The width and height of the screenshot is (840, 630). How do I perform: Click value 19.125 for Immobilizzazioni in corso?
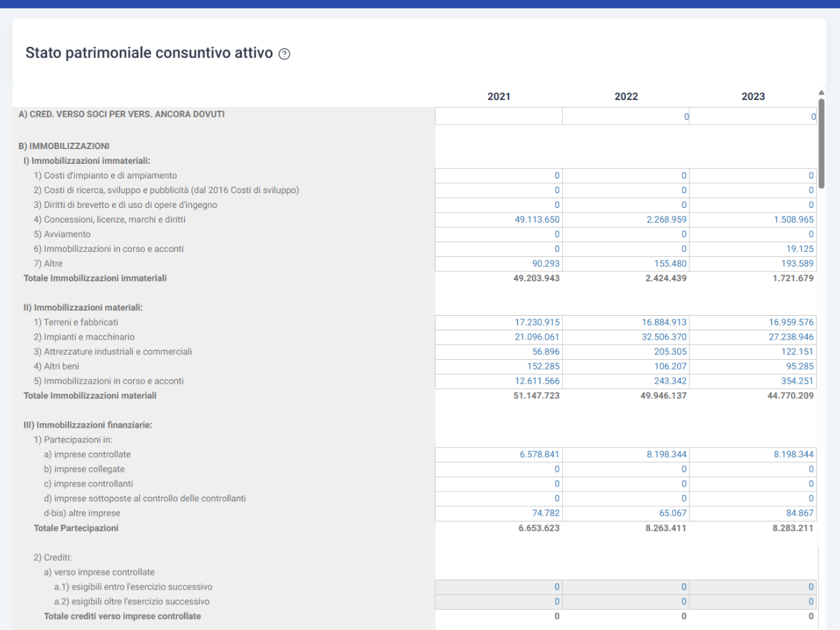point(801,249)
